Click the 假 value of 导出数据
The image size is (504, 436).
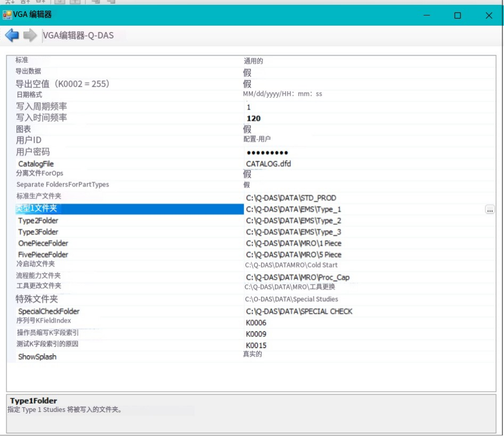[247, 73]
